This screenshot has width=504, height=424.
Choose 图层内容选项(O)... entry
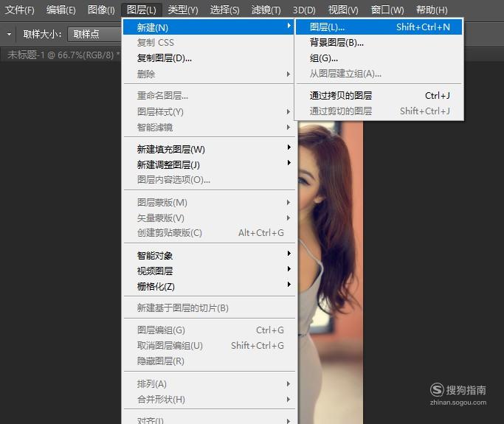coord(209,180)
